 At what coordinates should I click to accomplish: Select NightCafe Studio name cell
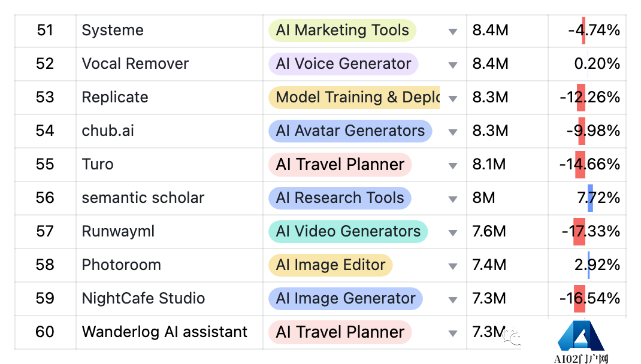point(170,299)
